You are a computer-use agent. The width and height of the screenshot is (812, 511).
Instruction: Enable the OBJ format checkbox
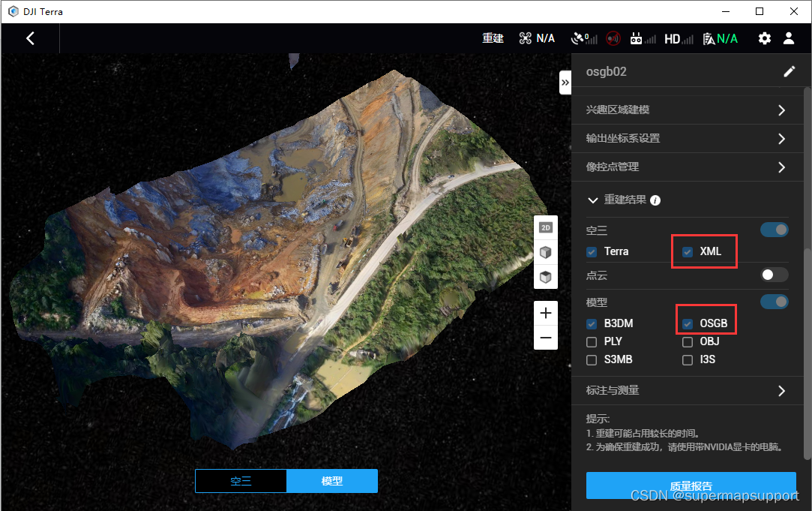click(x=688, y=342)
